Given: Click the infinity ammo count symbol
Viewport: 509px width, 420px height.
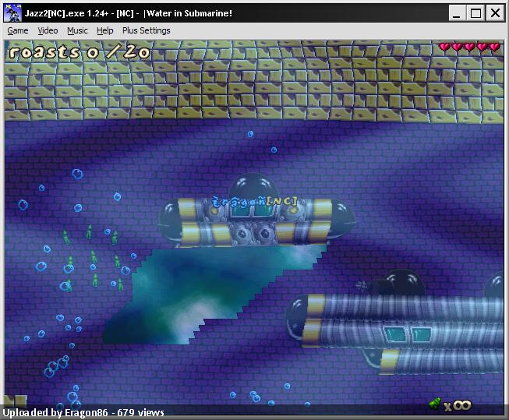Looking at the screenshot, I should point(462,404).
